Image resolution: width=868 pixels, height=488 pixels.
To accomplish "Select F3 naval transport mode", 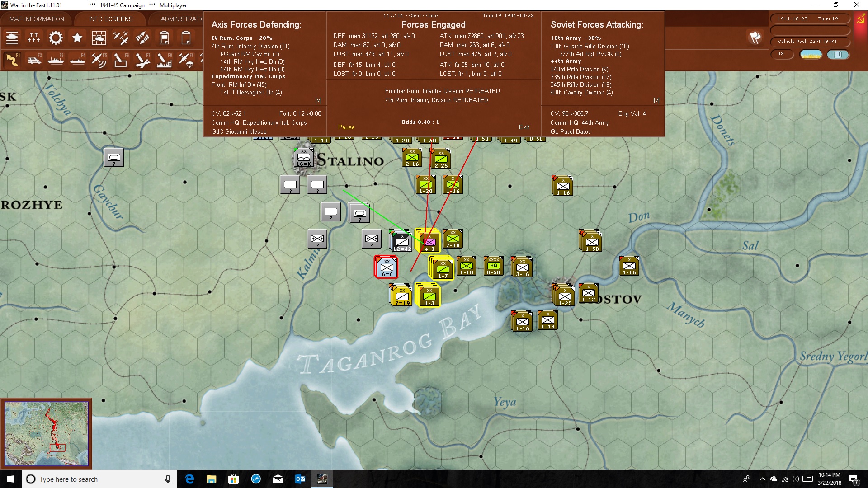I will (x=56, y=60).
